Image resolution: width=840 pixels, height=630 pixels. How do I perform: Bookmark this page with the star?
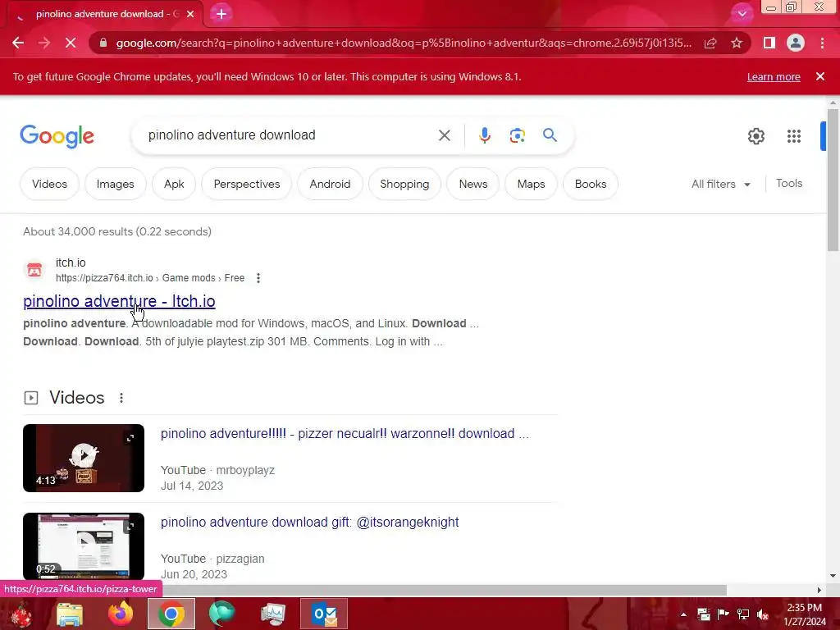coord(737,43)
